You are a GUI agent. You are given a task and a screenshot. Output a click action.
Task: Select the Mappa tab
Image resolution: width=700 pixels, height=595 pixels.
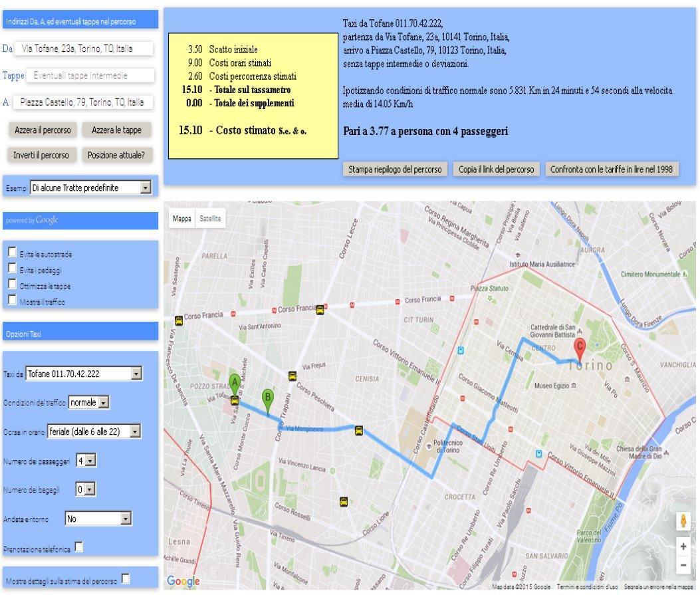click(x=182, y=218)
